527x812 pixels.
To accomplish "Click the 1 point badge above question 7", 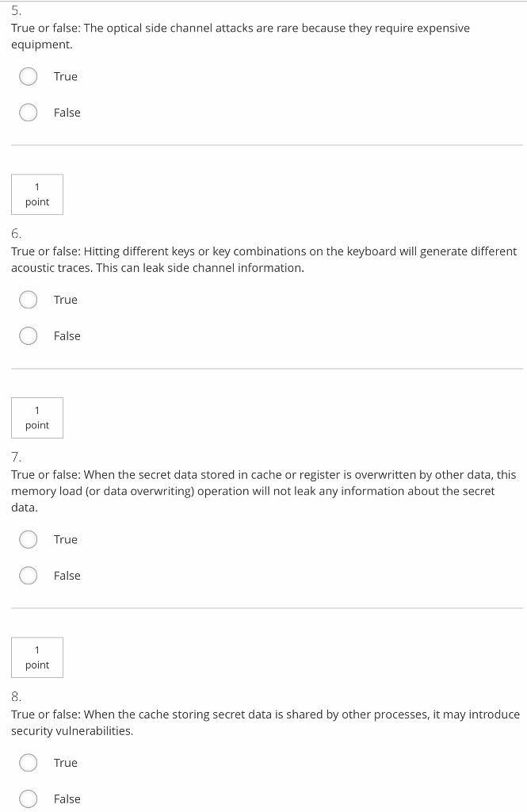I will 37,418.
